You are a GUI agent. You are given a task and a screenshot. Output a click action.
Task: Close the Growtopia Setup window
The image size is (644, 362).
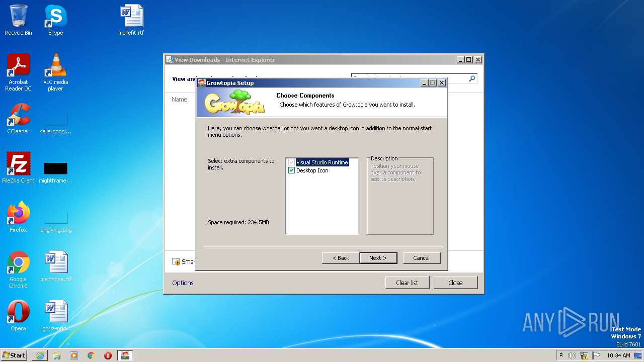(x=442, y=83)
